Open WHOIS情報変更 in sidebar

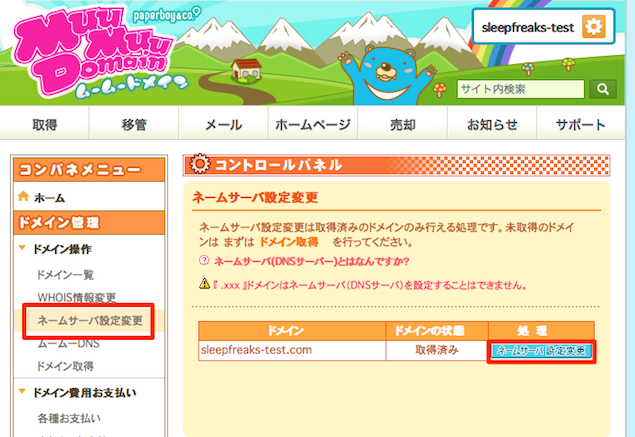[x=77, y=298]
